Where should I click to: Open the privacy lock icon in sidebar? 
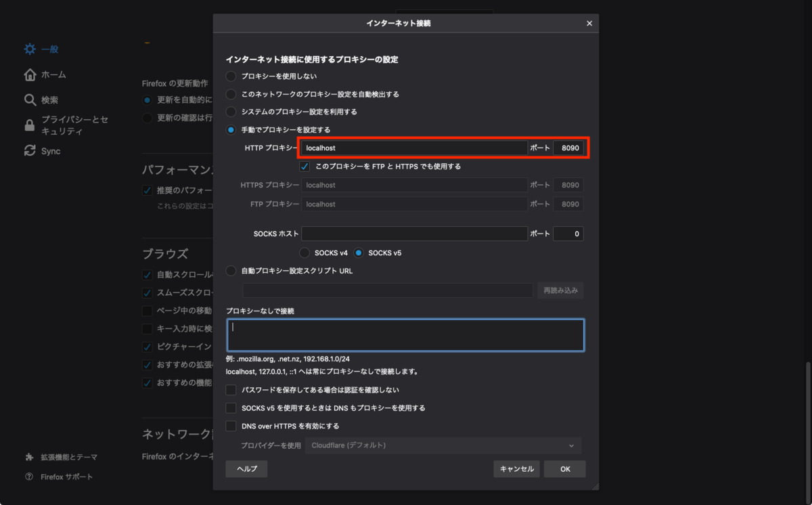pyautogui.click(x=30, y=125)
